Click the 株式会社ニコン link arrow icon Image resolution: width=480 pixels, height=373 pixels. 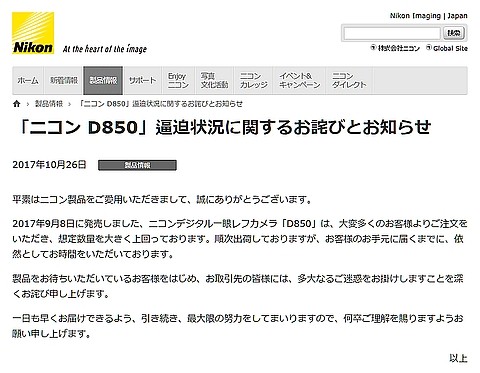373,48
